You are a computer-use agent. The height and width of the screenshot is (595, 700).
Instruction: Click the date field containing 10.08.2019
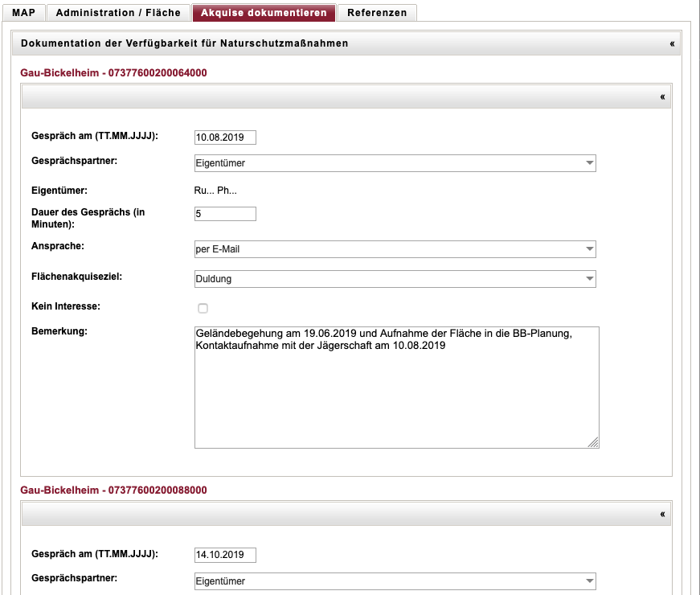(225, 137)
